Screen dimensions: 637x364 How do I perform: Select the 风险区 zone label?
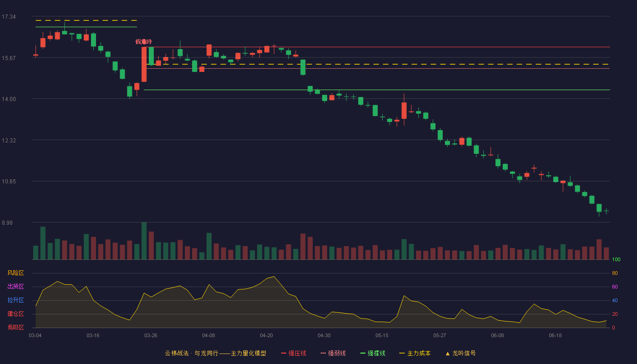[15, 273]
